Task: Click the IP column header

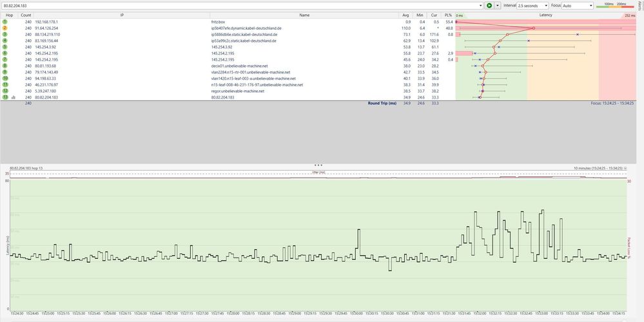Action: pos(122,15)
